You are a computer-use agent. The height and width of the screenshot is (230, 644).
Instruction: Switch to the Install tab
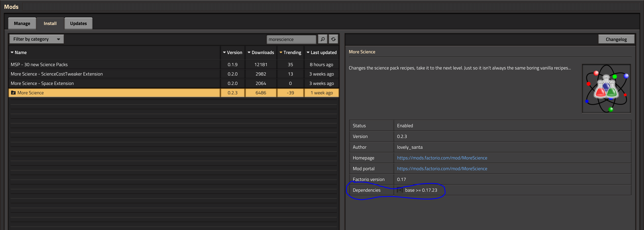click(50, 24)
